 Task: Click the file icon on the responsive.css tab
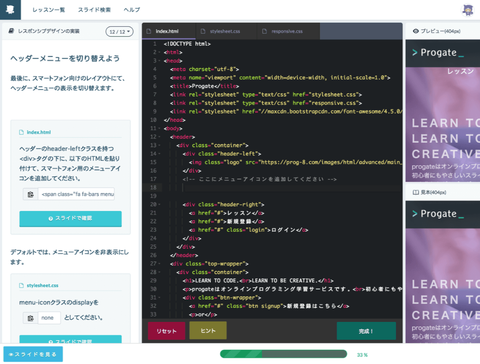coord(264,31)
